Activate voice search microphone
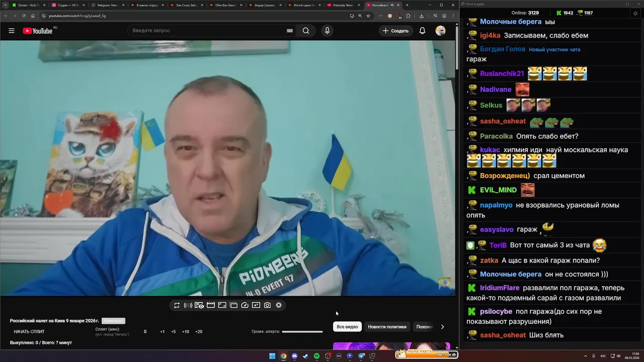644x362 pixels. point(328,31)
